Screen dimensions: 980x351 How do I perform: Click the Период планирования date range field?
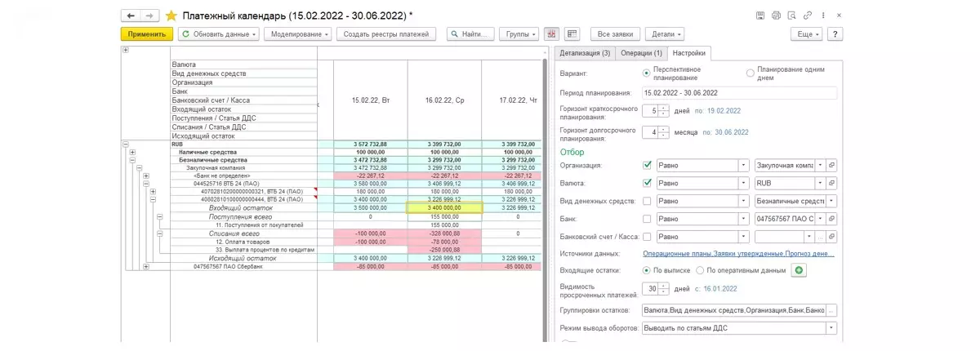tap(740, 92)
